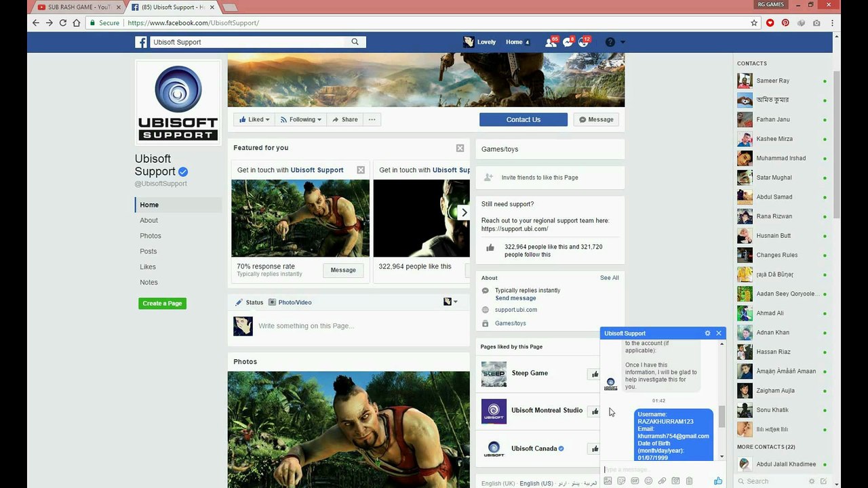Click the blue Contact Us button
Image resolution: width=868 pixels, height=488 pixels.
click(x=524, y=119)
